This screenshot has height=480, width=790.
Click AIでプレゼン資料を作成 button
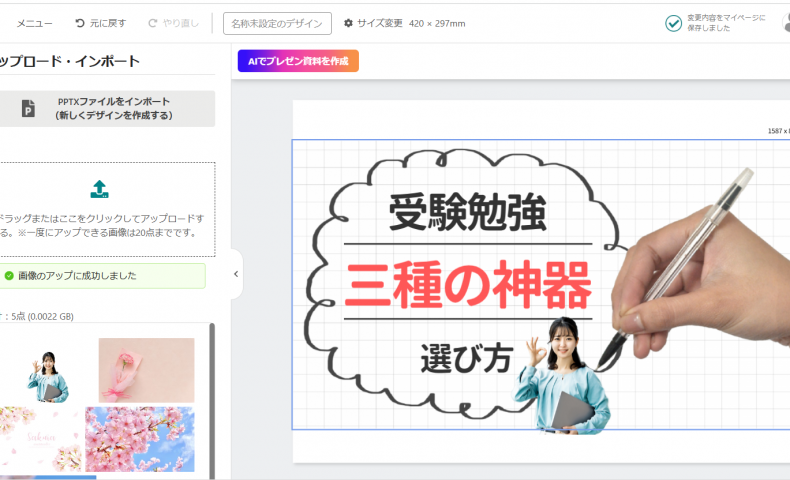pyautogui.click(x=298, y=61)
